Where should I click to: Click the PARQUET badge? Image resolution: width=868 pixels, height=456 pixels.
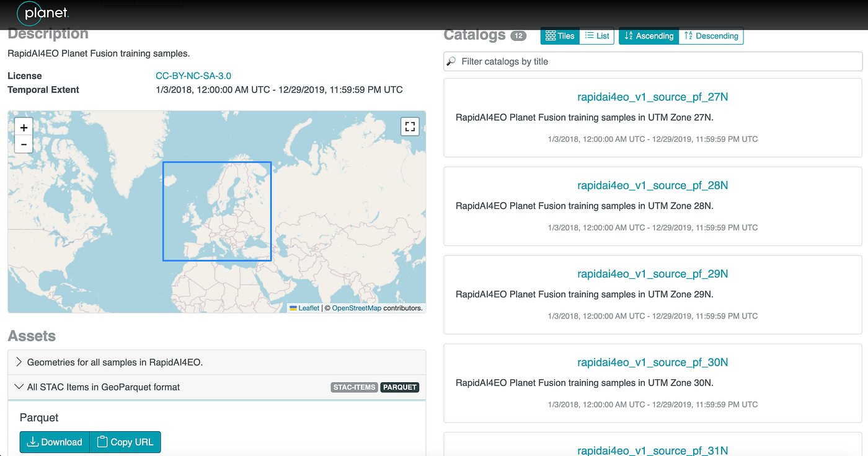400,387
